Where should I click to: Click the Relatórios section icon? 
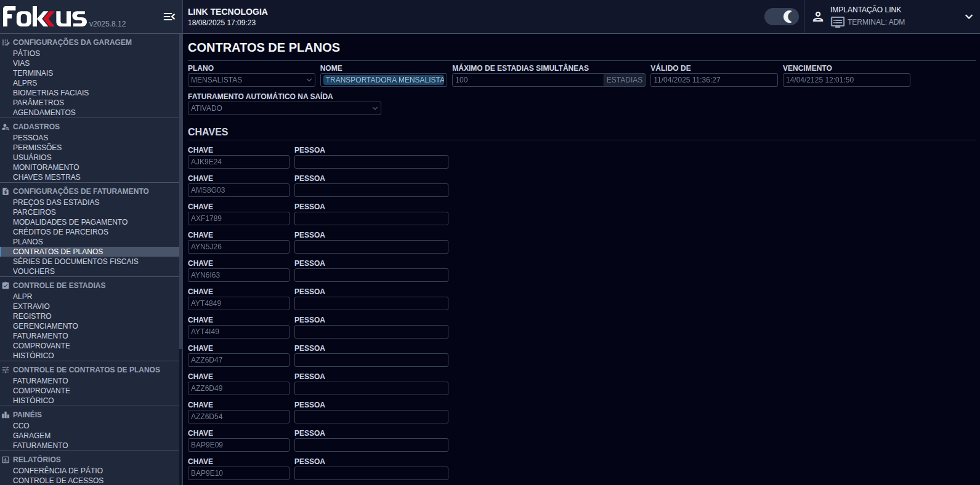tap(6, 460)
